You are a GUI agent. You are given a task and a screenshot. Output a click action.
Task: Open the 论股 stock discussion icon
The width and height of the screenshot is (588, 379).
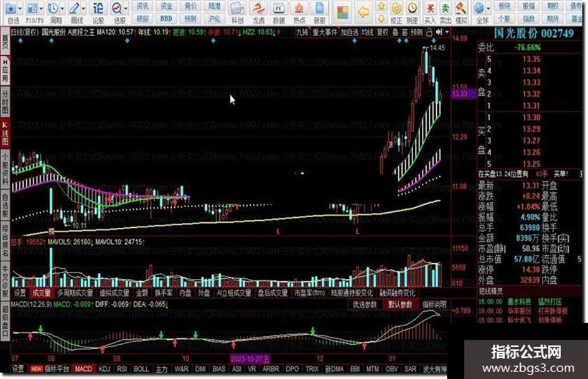[98, 9]
